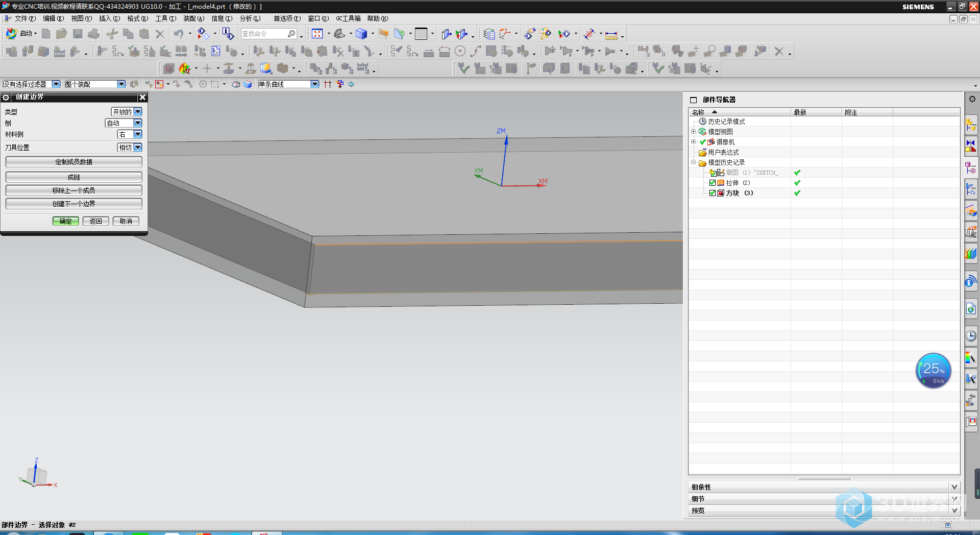Click the paint palette edit display icon
The height and width of the screenshot is (535, 980).
click(x=546, y=34)
